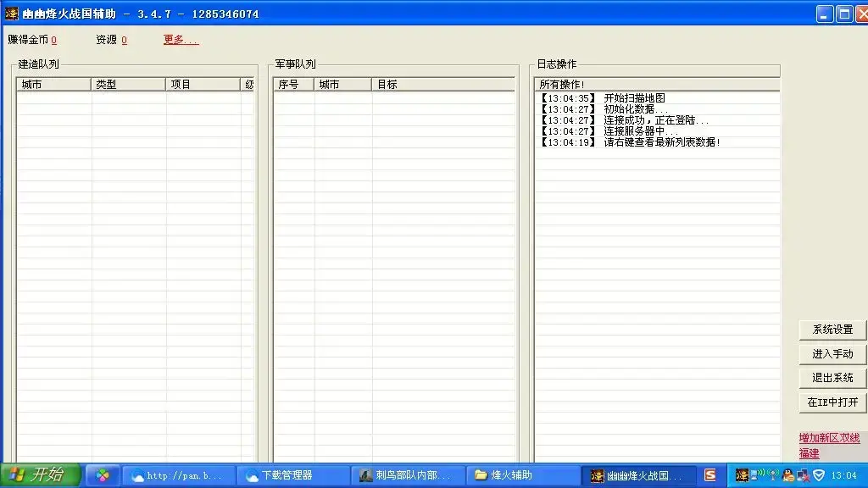Click the 资源 value 0
This screenshot has height=488, width=868.
click(124, 40)
